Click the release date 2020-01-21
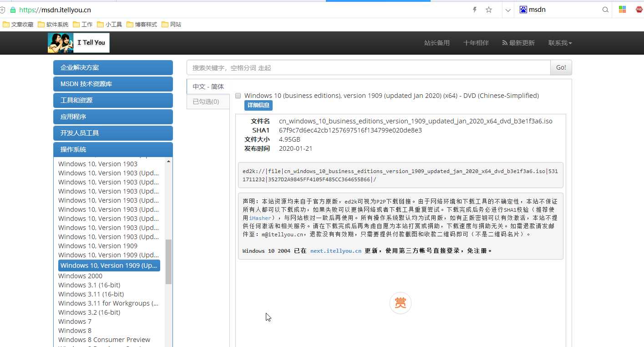Screen dimensions: 644x347 coord(295,148)
